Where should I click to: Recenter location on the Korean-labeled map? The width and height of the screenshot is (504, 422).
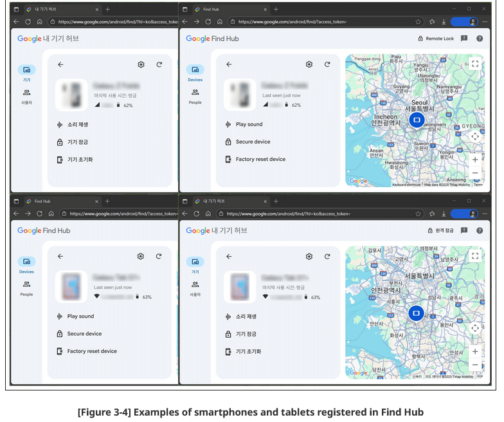point(474,328)
